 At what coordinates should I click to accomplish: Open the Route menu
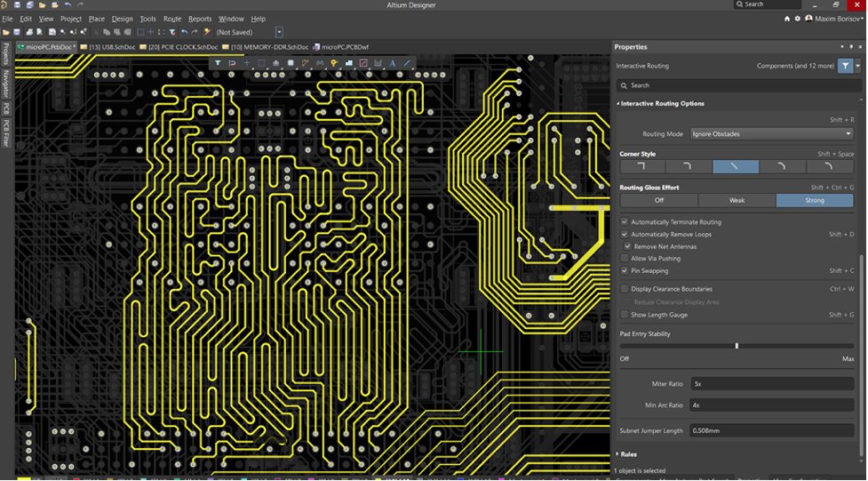pyautogui.click(x=172, y=19)
